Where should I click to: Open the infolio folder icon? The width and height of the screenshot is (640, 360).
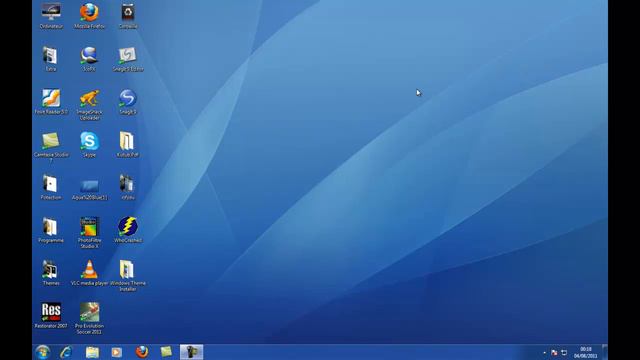(x=127, y=187)
